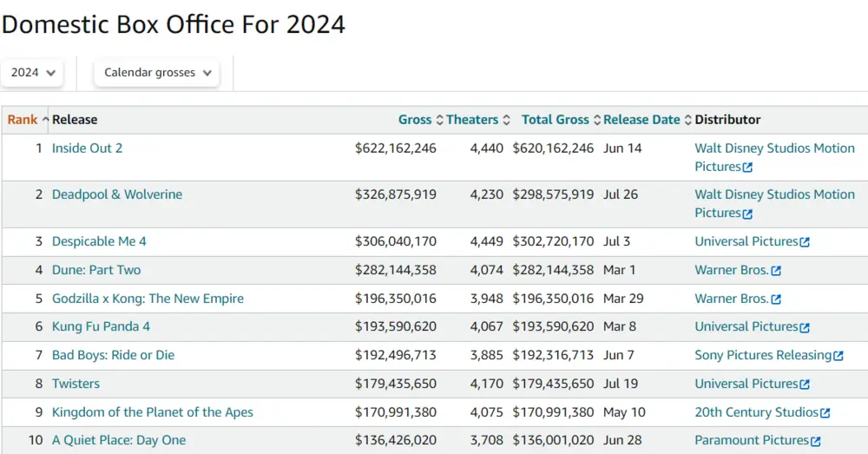Sort by the Gross column header
868x454 pixels.
415,120
